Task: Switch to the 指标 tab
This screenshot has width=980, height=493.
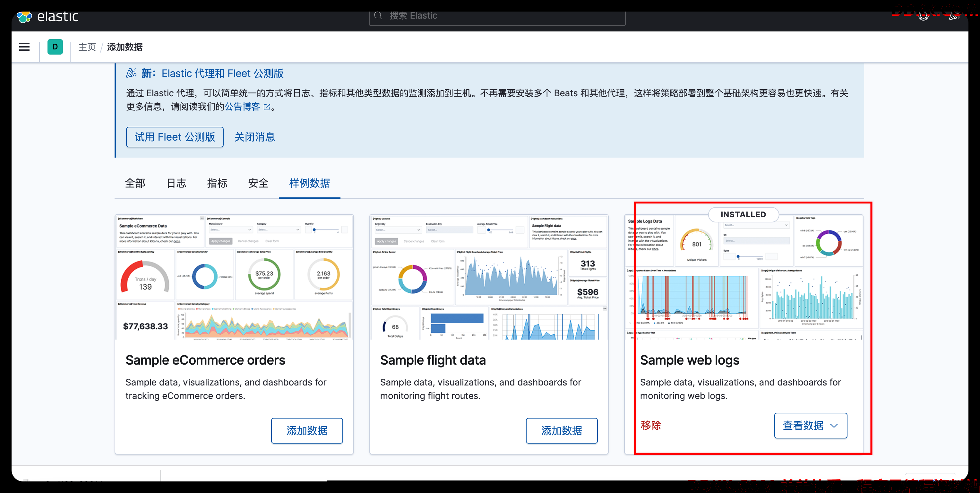Action: point(217,183)
